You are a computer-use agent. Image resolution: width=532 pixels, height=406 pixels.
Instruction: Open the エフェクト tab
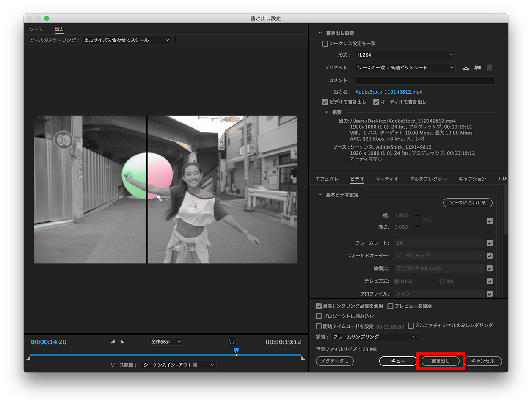point(327,179)
